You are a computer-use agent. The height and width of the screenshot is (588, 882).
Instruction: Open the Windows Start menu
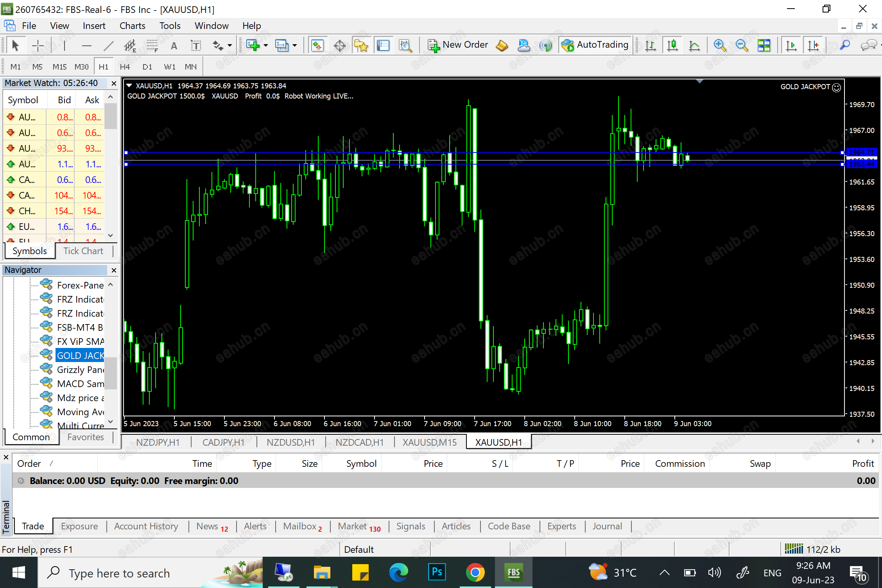coord(18,573)
